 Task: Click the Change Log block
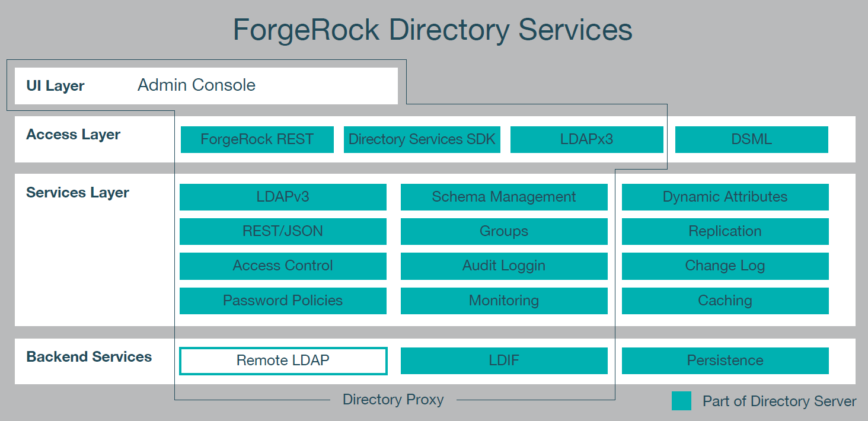tap(725, 266)
